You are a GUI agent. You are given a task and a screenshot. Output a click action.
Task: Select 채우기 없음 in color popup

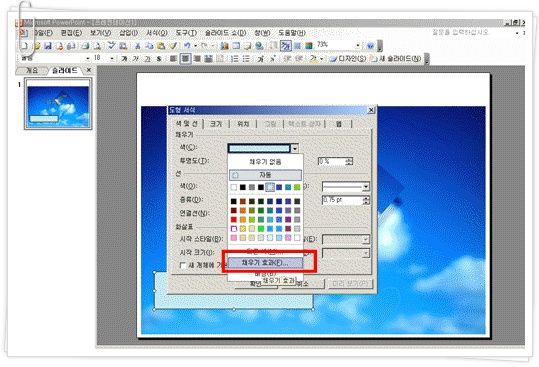265,162
